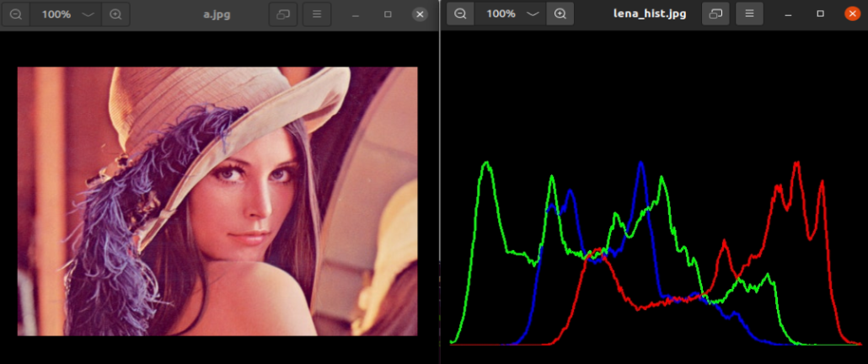Toggle image gallery in the lena_hist.jpg window
The width and height of the screenshot is (868, 364).
(715, 13)
